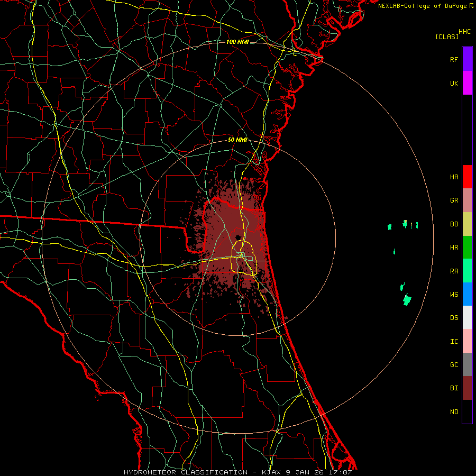The width and height of the screenshot is (476, 476).
Task: Click the ND black legend swatch
Action: click(467, 411)
